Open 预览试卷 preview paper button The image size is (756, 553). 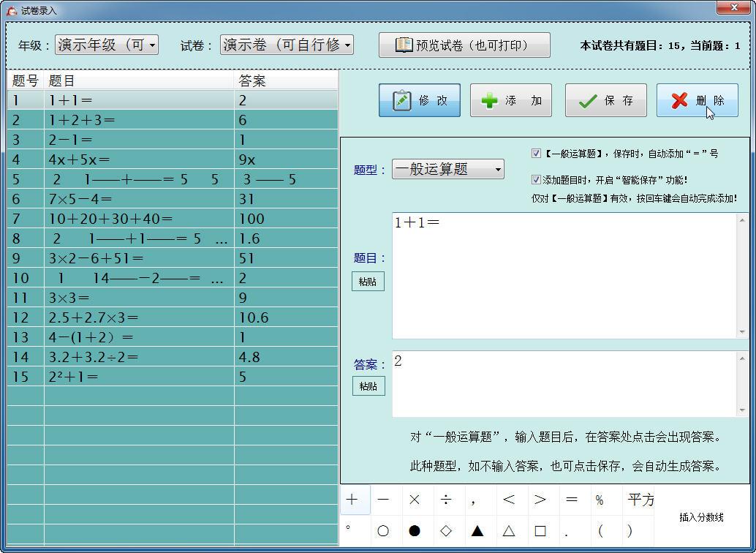coord(464,45)
